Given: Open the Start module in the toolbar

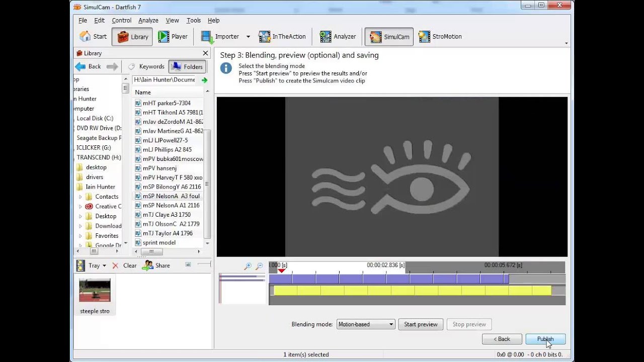Looking at the screenshot, I should [x=94, y=36].
